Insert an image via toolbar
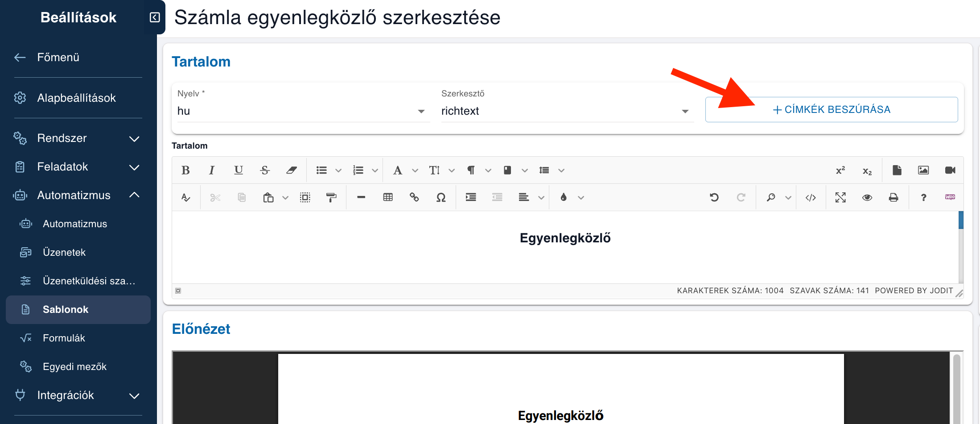This screenshot has height=424, width=980. [923, 170]
